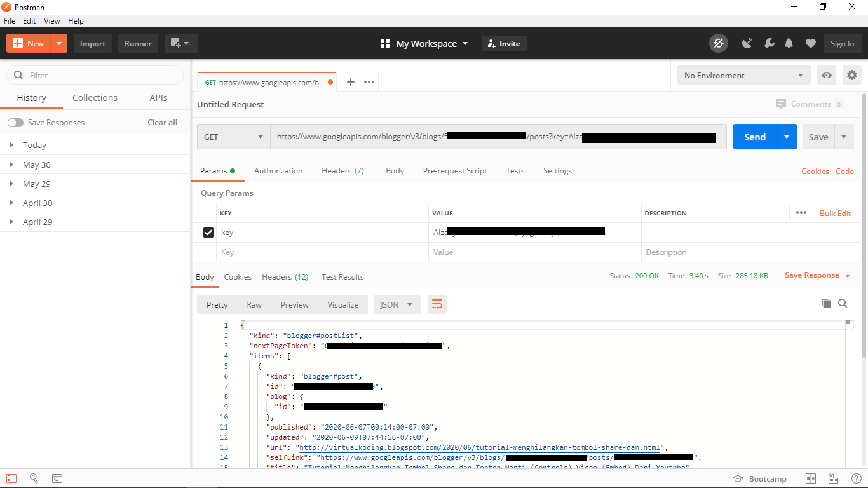Viewport: 868px width, 488px height.
Task: Open the GET method dropdown
Action: click(x=233, y=137)
